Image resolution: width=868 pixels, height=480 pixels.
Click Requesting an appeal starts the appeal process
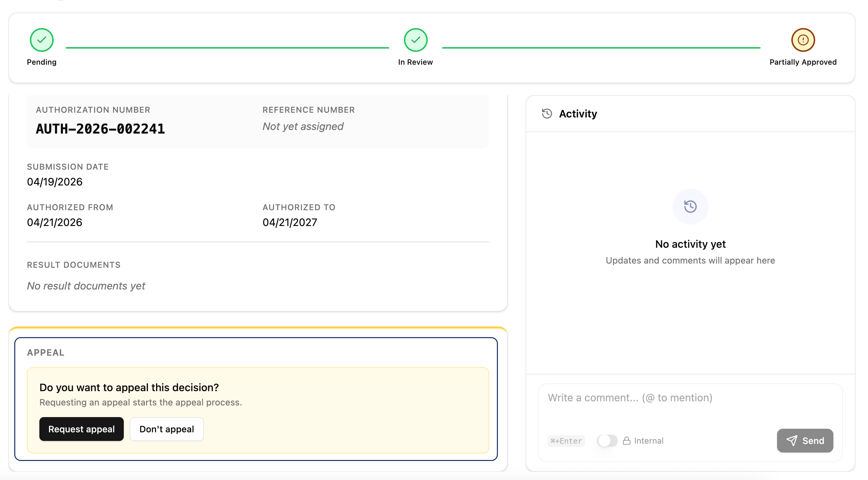(140, 402)
